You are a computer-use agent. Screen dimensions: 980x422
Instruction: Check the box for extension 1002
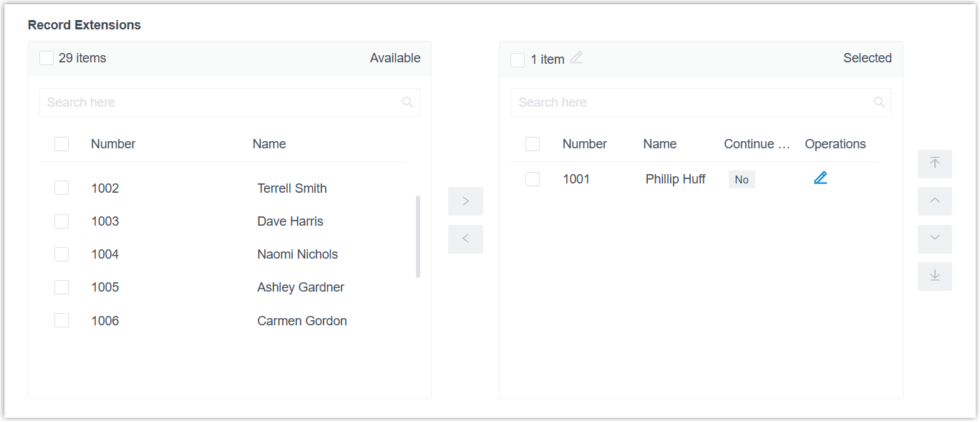click(x=62, y=188)
